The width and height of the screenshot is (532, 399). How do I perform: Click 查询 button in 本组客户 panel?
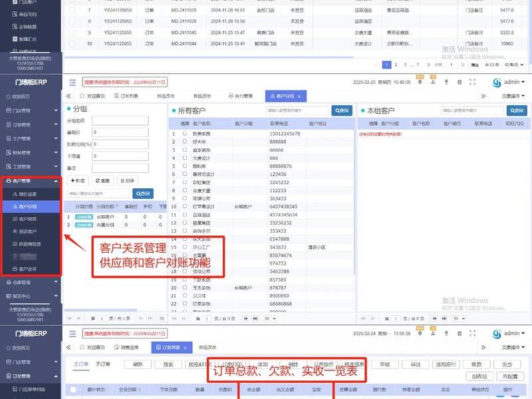click(517, 110)
